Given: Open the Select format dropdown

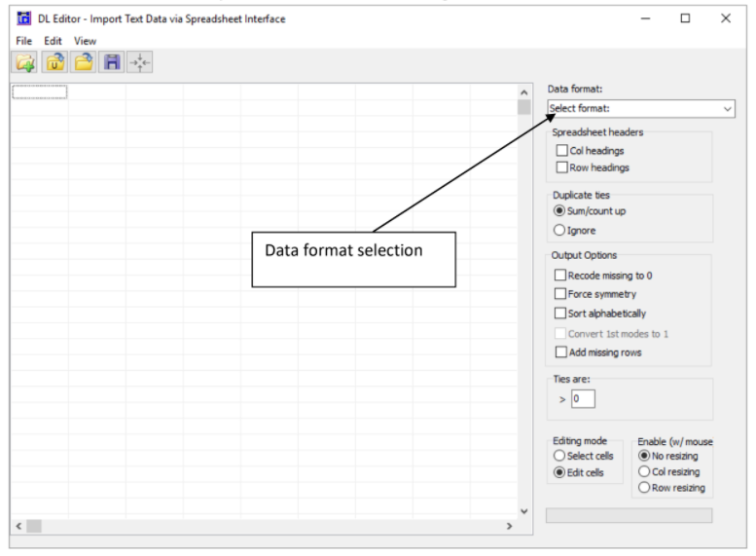Looking at the screenshot, I should [x=641, y=109].
